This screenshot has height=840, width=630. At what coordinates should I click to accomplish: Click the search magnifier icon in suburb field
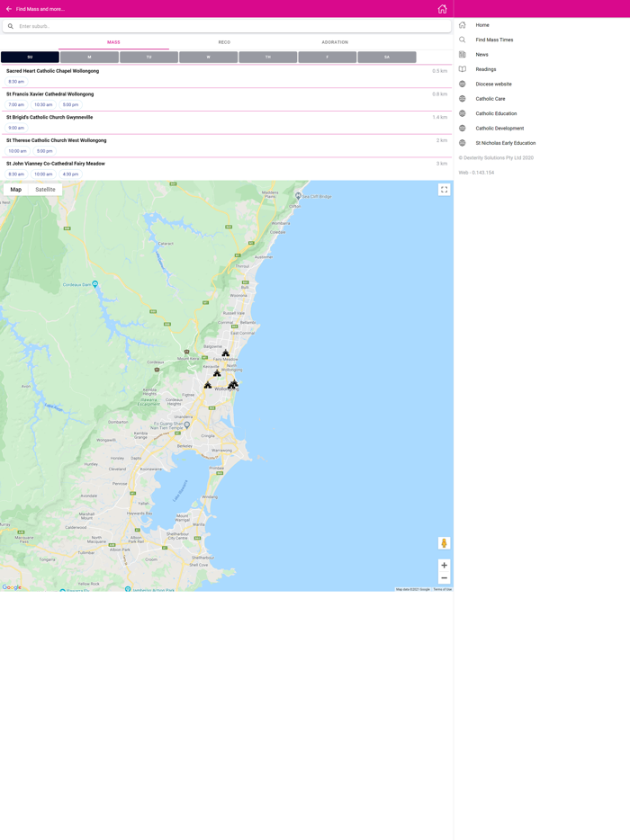[11, 26]
